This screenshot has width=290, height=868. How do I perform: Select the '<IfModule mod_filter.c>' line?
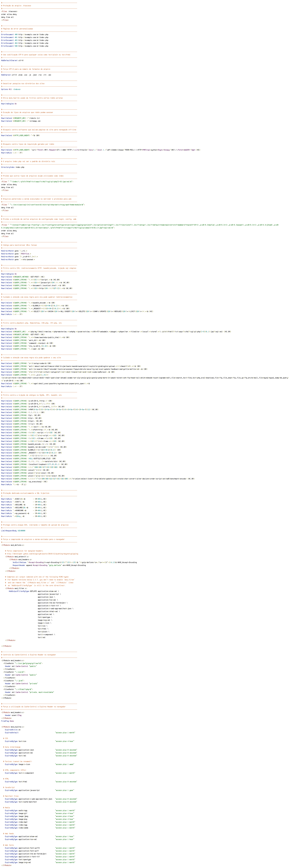tap(16, 588)
